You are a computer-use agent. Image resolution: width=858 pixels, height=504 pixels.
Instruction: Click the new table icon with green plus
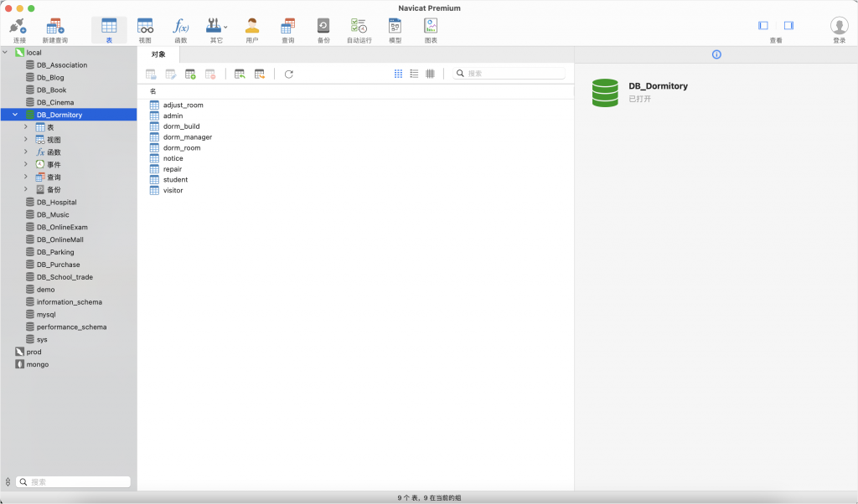(x=190, y=74)
